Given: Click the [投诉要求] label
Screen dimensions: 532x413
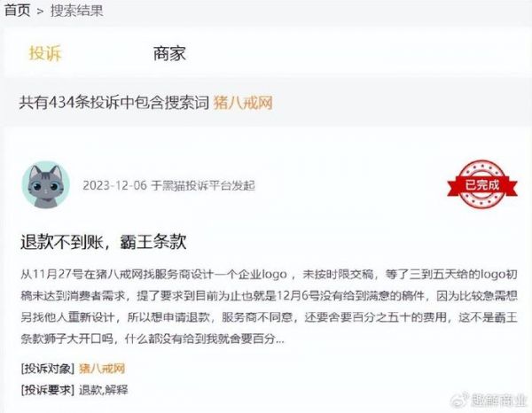Looking at the screenshot, I should tap(48, 390).
